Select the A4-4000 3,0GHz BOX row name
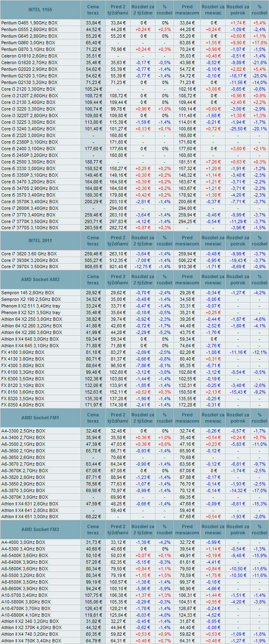The height and width of the screenshot is (644, 269). point(24,543)
